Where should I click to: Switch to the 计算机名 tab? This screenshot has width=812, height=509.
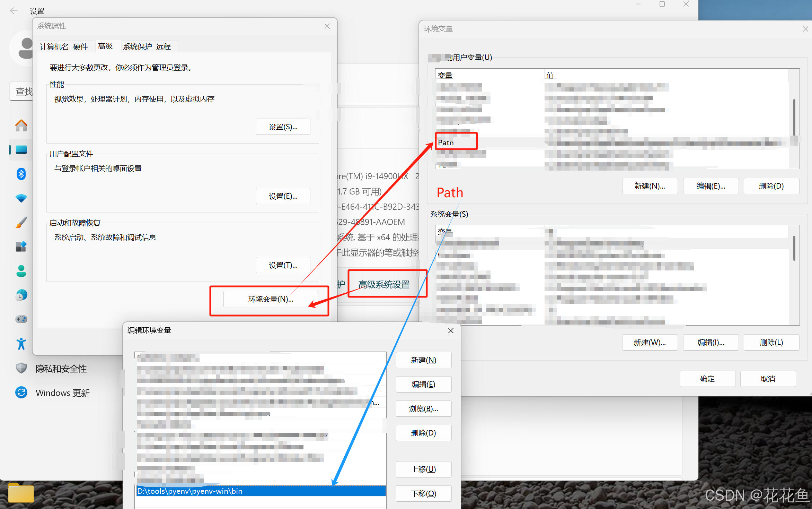pyautogui.click(x=54, y=46)
